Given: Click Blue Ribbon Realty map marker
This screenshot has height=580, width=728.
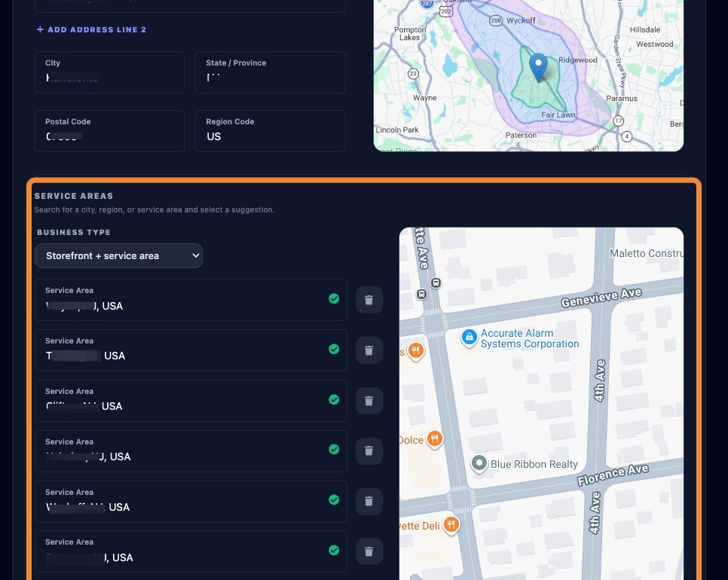Looking at the screenshot, I should (x=479, y=463).
